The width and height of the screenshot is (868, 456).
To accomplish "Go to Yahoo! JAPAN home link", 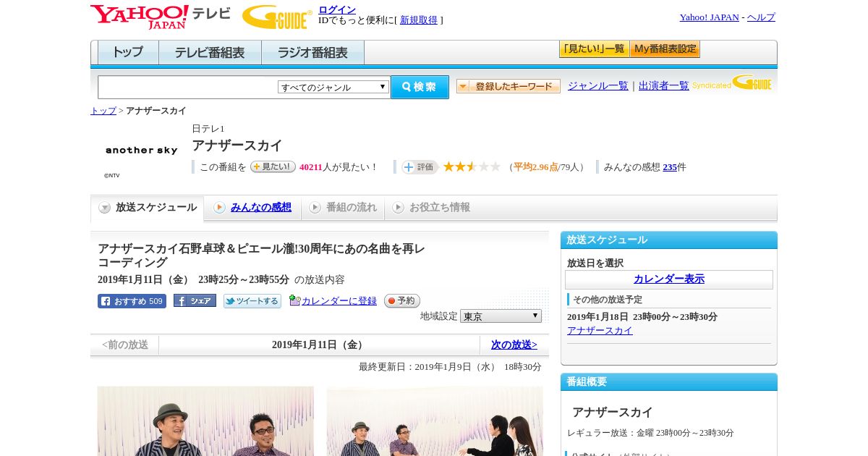I will click(x=709, y=17).
